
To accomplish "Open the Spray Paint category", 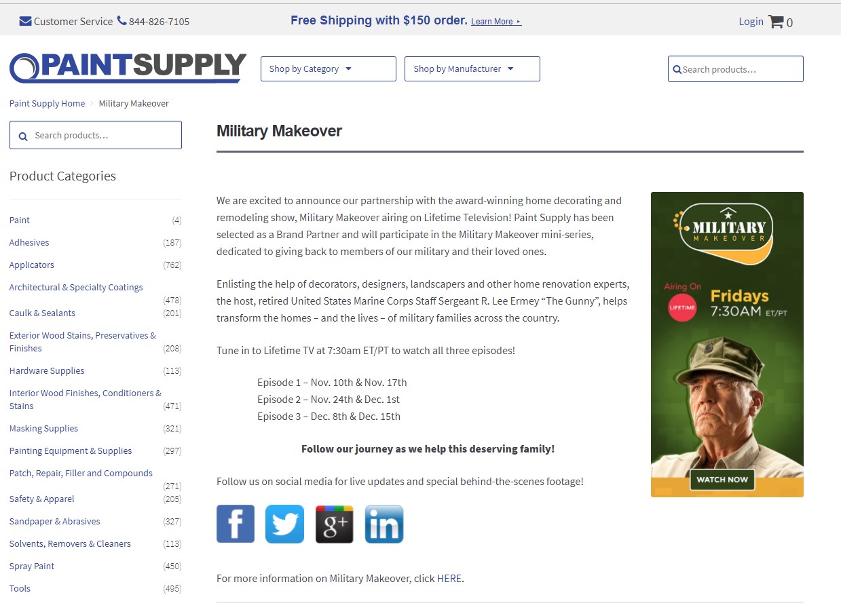I will pos(32,566).
